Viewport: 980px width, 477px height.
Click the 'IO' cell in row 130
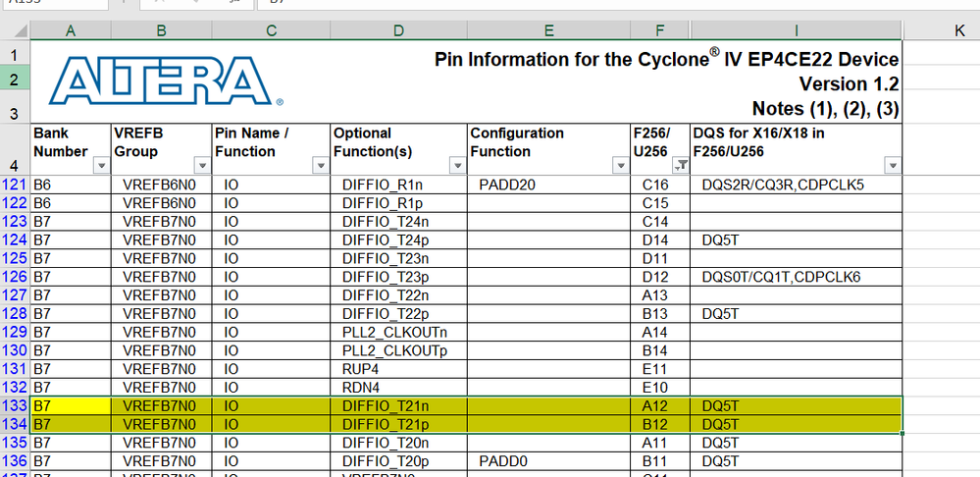coord(271,350)
